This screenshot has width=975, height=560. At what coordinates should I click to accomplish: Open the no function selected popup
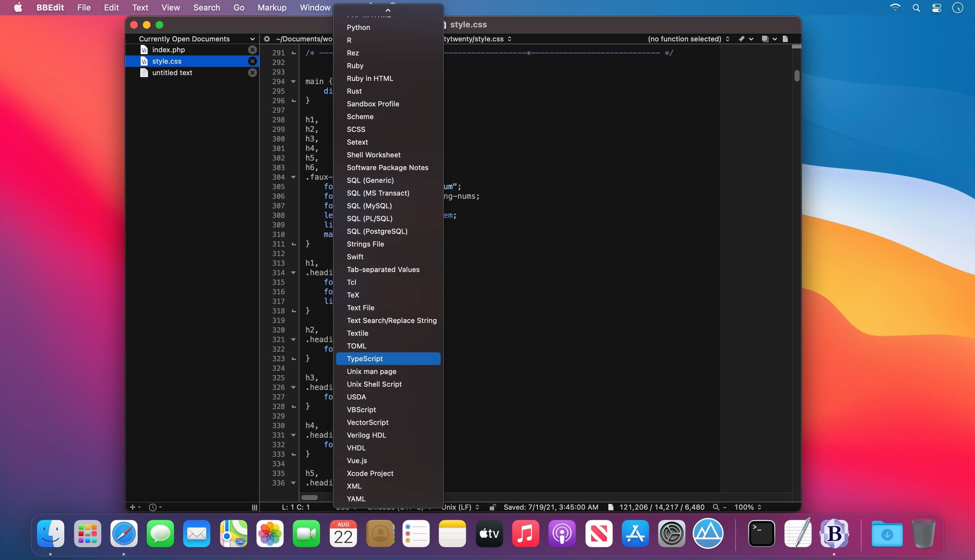688,39
